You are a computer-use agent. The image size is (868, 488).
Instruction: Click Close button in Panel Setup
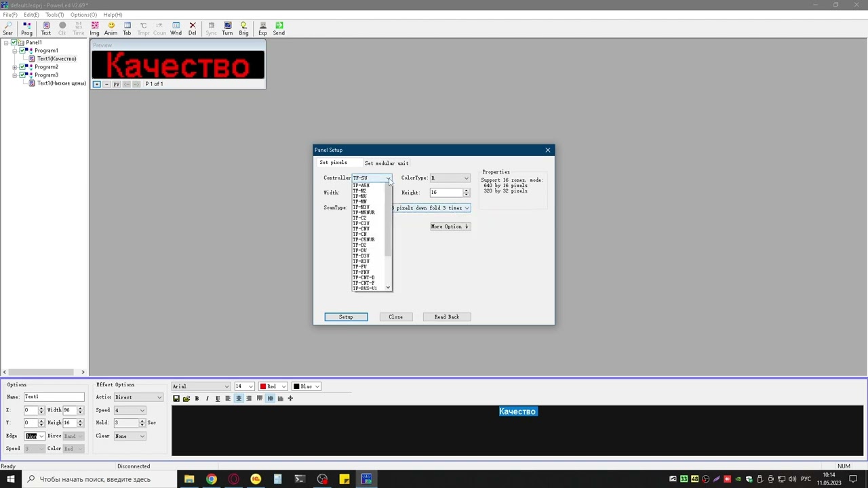395,317
